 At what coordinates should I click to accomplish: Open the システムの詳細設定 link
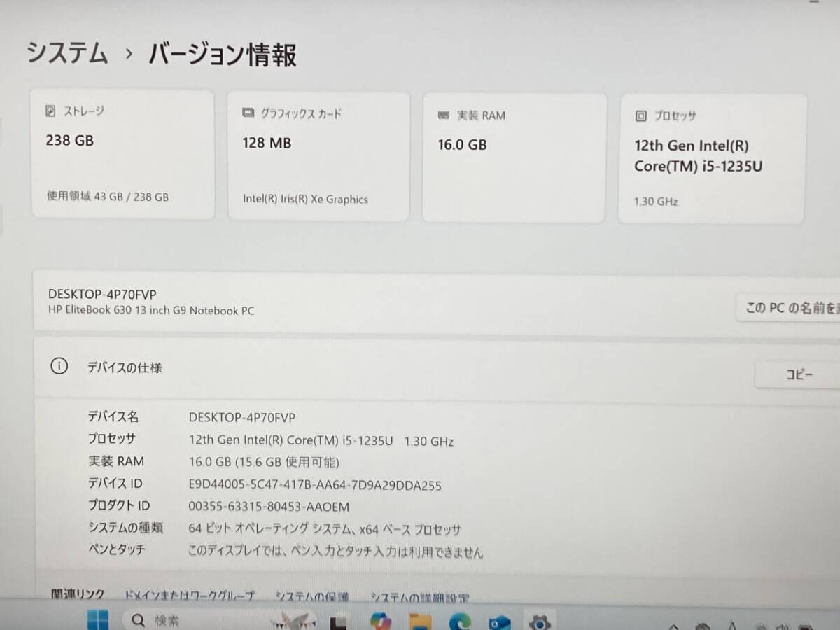(420, 598)
